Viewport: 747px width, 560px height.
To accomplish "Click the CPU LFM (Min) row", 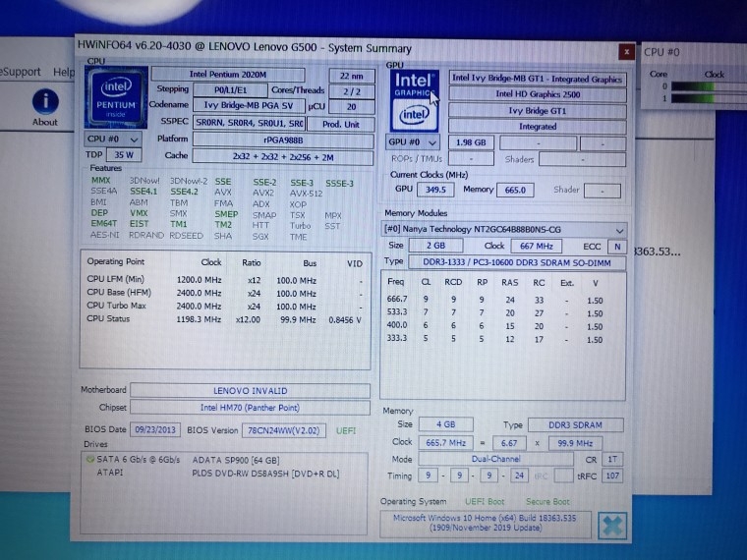I will pyautogui.click(x=224, y=280).
